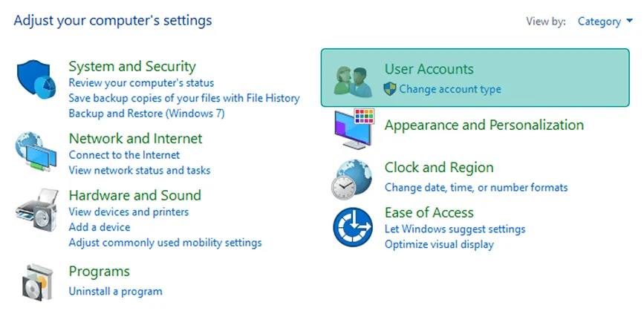Image resolution: width=644 pixels, height=334 pixels.
Task: Open Save backup copies with File History
Action: (x=184, y=98)
